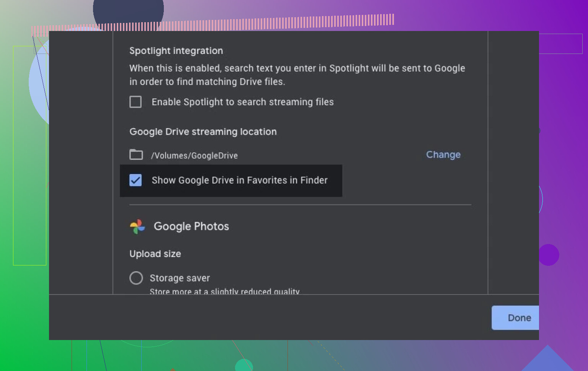Click the Google Drive streaming location heading
Viewport: 588px width, 371px height.
click(203, 132)
